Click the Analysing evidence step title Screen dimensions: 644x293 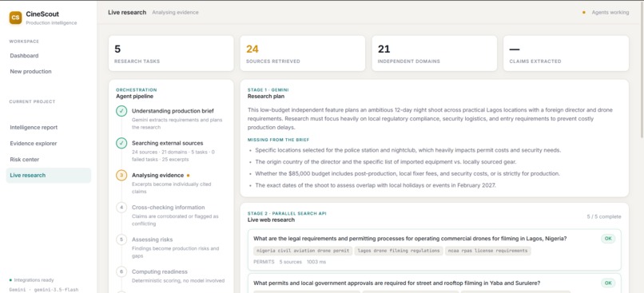coord(157,175)
